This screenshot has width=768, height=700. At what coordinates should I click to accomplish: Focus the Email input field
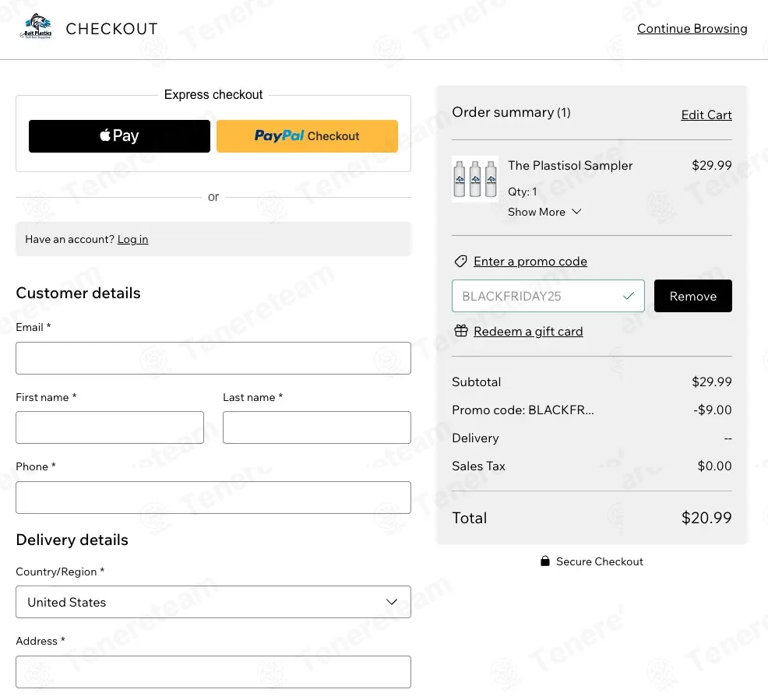pos(213,358)
